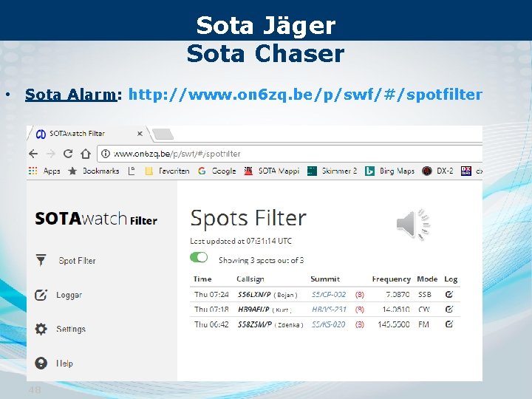Click into the browser address bar
The height and width of the screenshot is (399, 532).
point(290,154)
